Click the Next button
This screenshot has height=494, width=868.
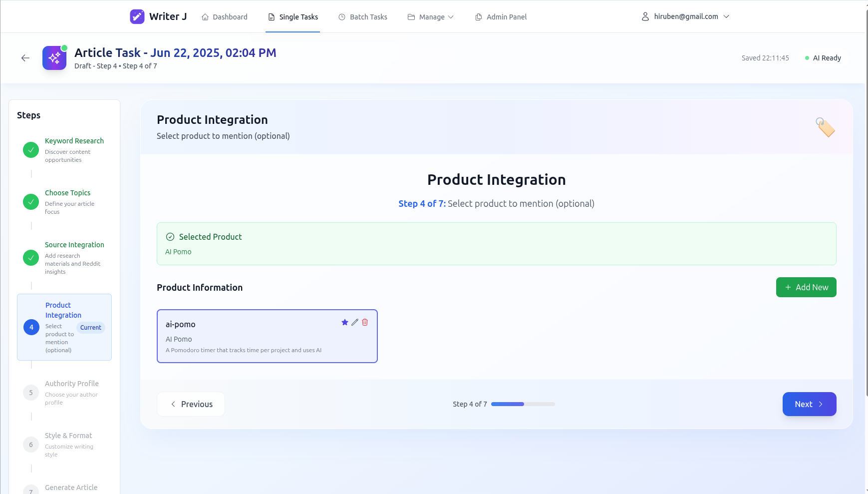(x=809, y=404)
